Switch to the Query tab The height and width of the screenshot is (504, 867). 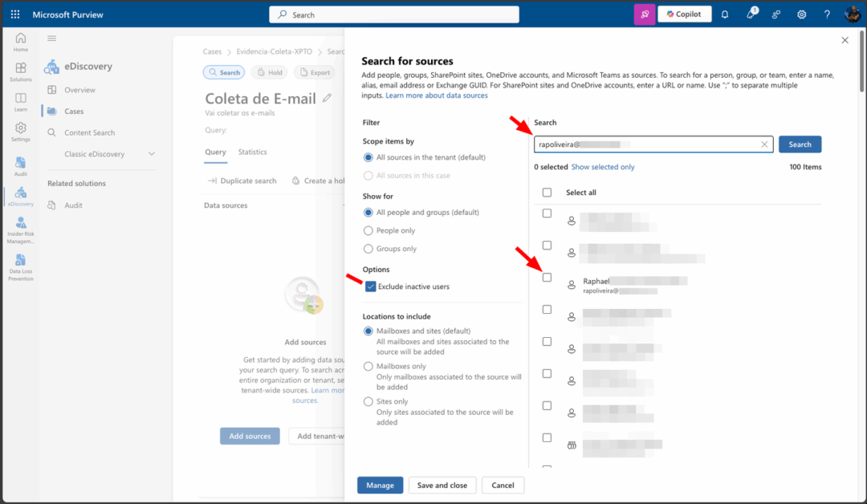[215, 152]
